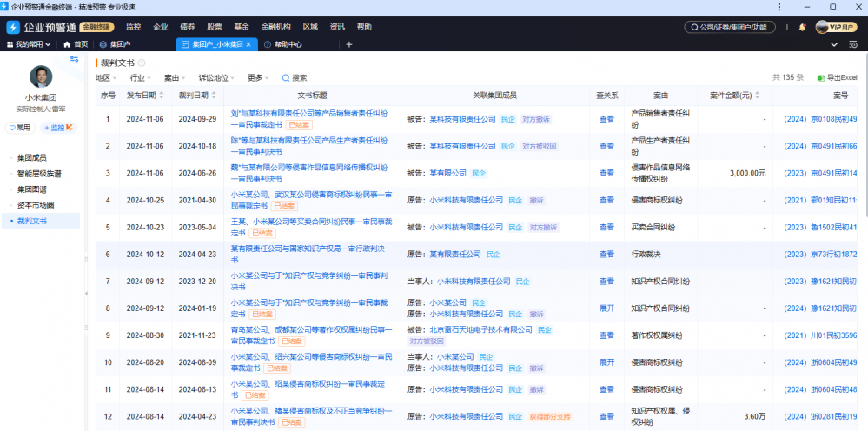This screenshot has height=431, width=868.
Task: Switch to the 集团户_小米集团 tab
Action: (216, 44)
